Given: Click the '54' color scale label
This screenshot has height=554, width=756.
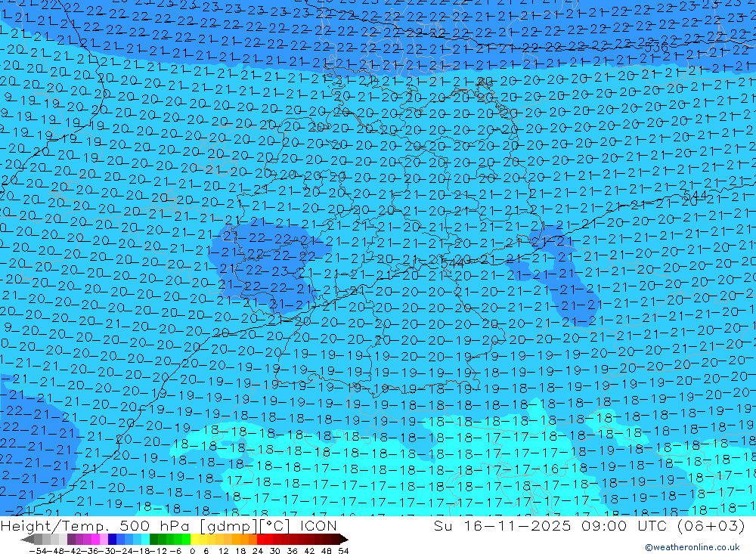Looking at the screenshot, I should point(343,551).
